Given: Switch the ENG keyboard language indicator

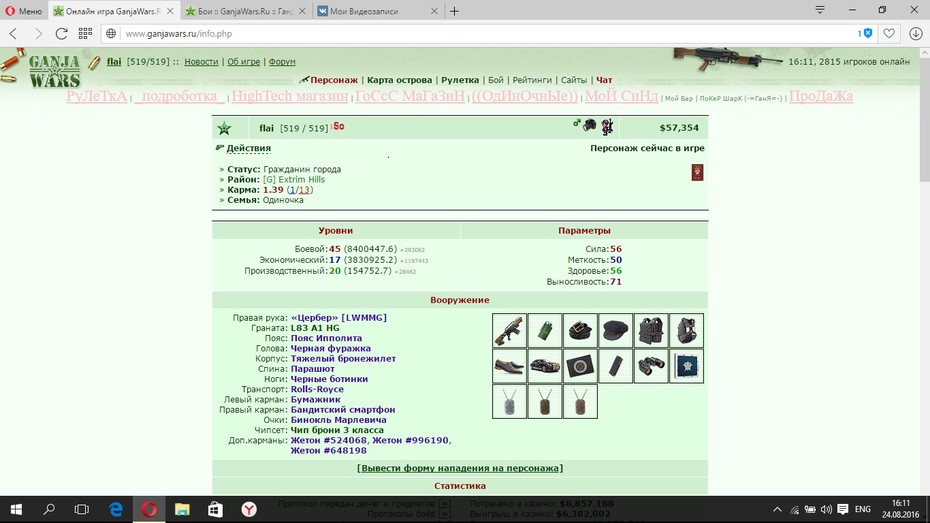Looking at the screenshot, I should coord(862,509).
